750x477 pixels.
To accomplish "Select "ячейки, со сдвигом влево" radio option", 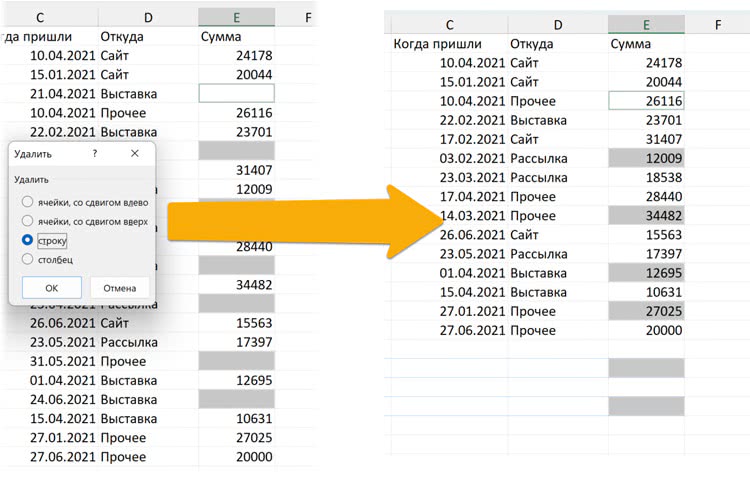I will 28,203.
